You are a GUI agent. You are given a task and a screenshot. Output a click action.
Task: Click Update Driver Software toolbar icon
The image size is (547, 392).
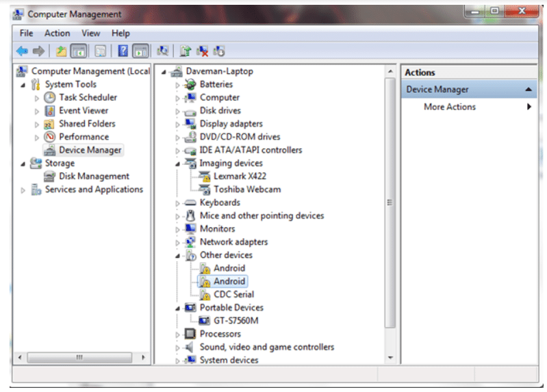[185, 51]
